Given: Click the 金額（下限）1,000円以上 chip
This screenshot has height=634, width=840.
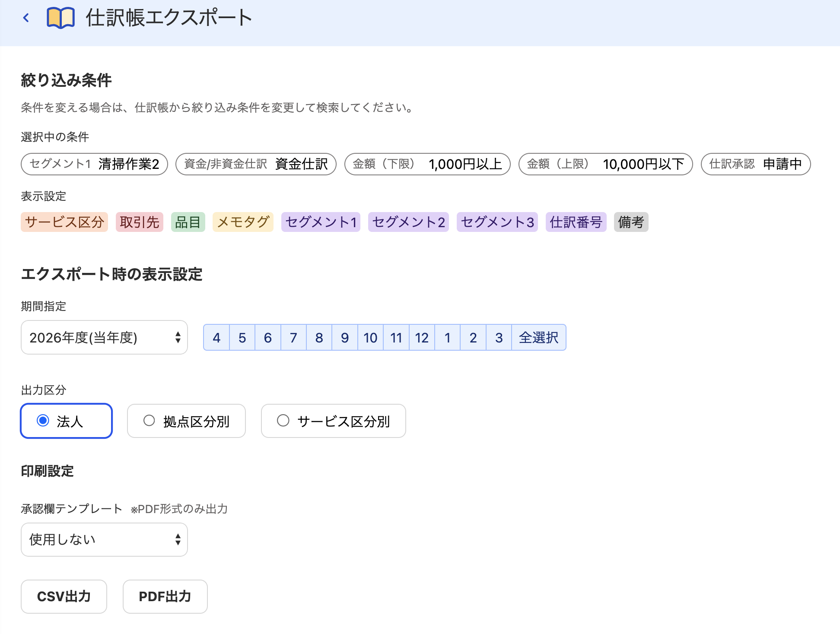Looking at the screenshot, I should pyautogui.click(x=427, y=164).
